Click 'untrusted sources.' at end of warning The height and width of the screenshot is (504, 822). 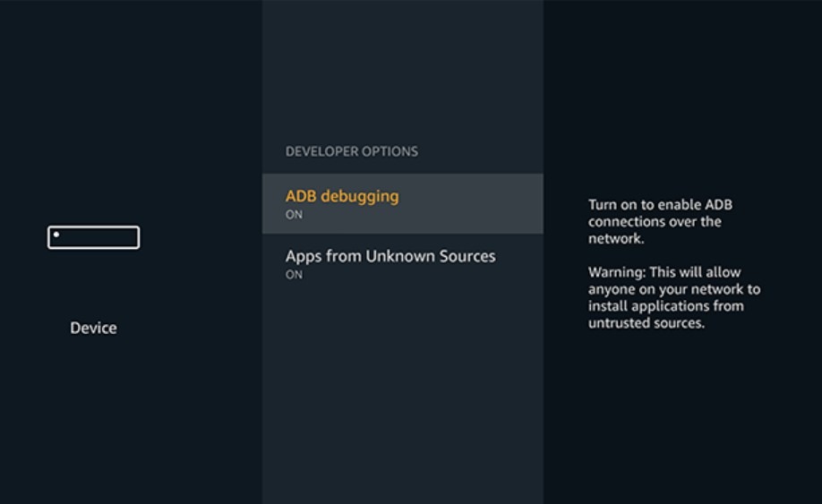[646, 323]
